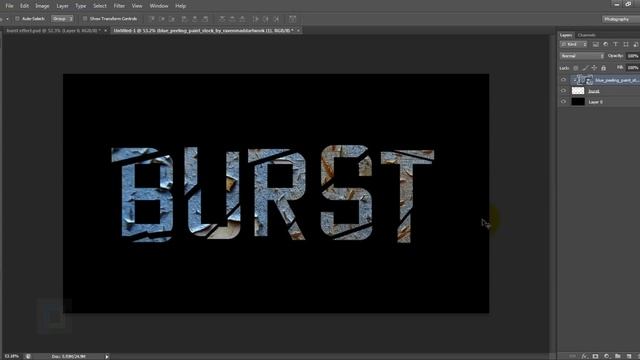Open the layer filter Kind dropdown

tap(574, 44)
